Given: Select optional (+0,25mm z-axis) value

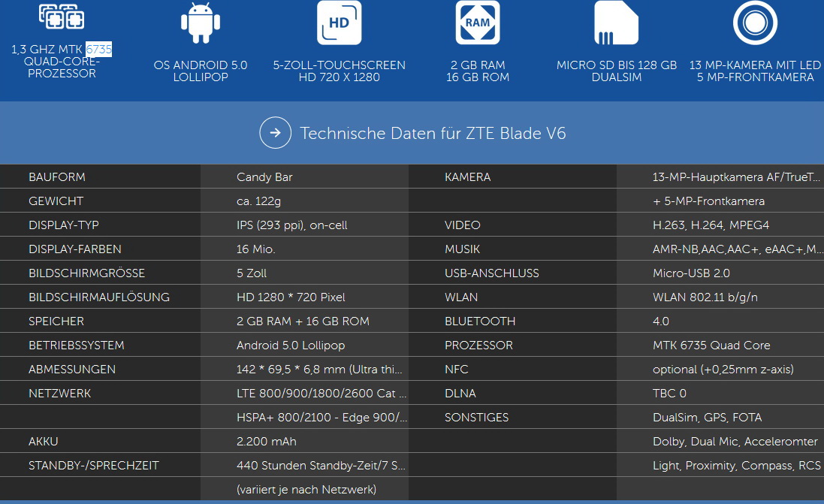Looking at the screenshot, I should click(723, 370).
